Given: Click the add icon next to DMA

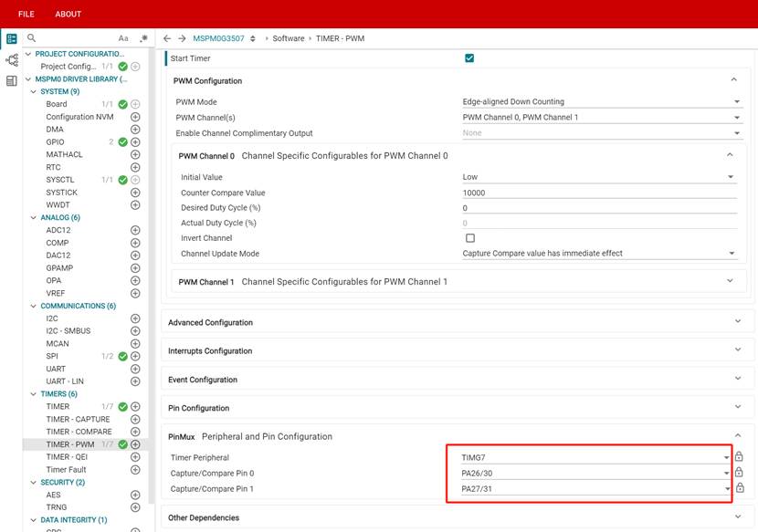Looking at the screenshot, I should 135,130.
